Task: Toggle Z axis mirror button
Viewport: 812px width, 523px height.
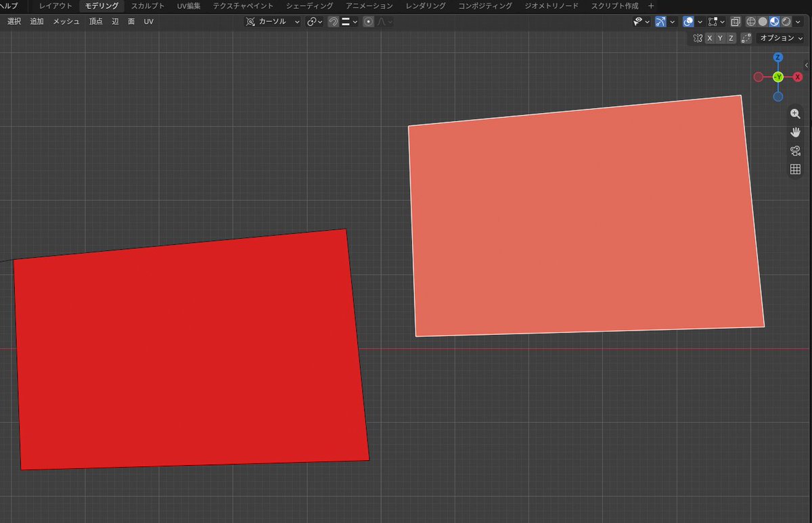Action: coord(731,39)
